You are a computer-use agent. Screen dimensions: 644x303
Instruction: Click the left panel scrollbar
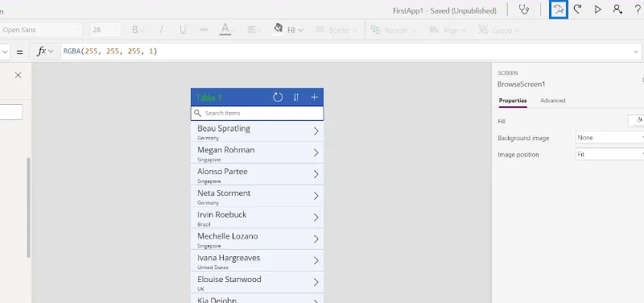pyautogui.click(x=28, y=208)
